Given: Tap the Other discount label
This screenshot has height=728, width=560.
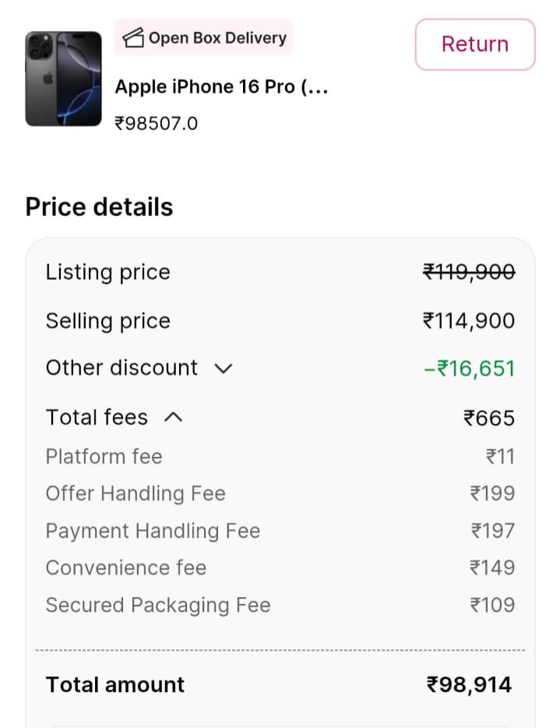Looking at the screenshot, I should 122,368.
